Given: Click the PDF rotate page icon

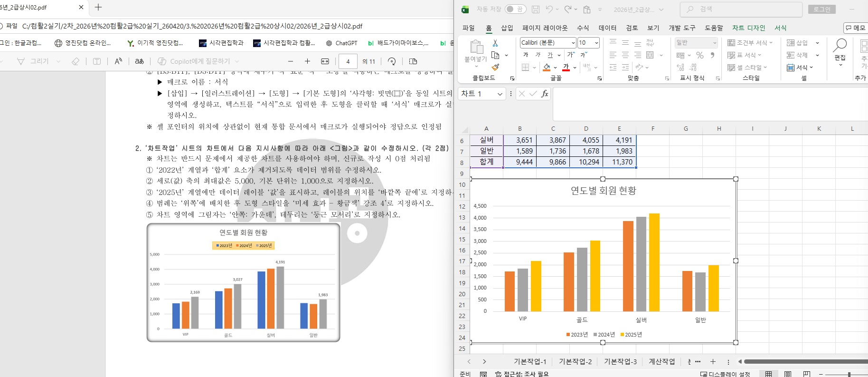Looking at the screenshot, I should pyautogui.click(x=392, y=61).
